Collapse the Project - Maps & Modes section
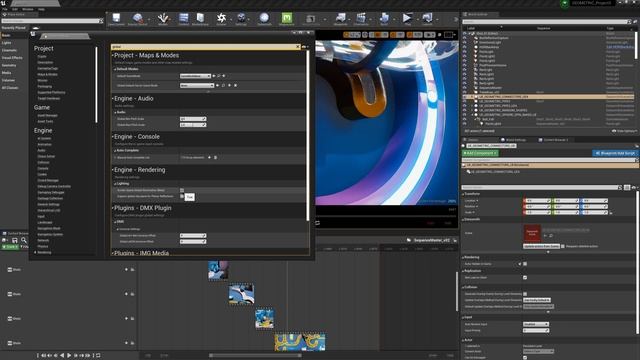The height and width of the screenshot is (360, 640). pos(113,55)
